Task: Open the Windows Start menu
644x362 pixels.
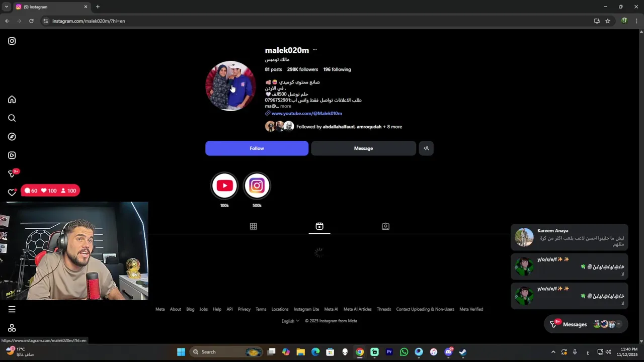Action: [x=181, y=352]
